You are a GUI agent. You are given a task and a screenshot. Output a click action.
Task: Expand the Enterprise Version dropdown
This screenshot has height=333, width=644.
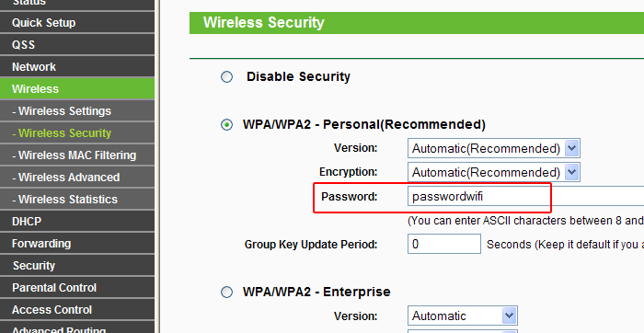[463, 316]
